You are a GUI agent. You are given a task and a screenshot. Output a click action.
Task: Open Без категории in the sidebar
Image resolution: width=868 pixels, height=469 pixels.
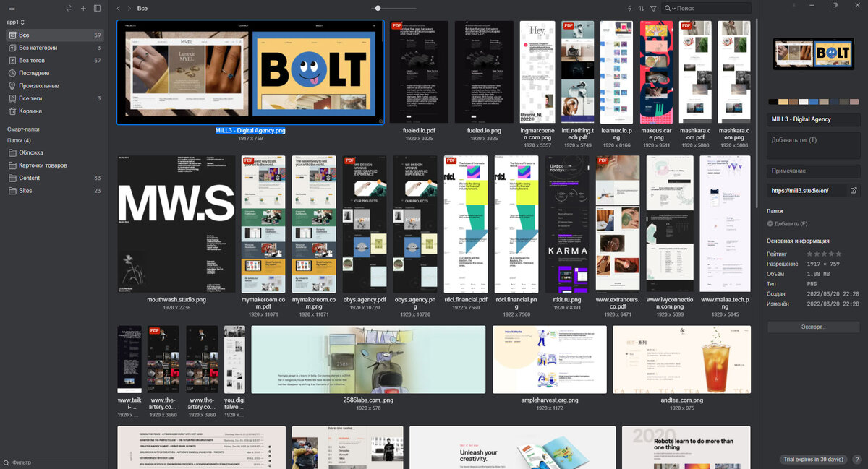[54, 48]
